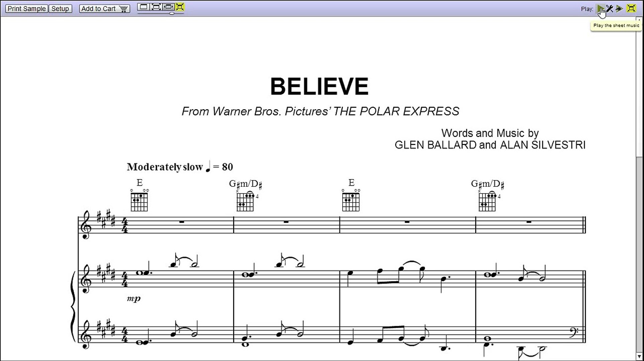Click the mp dynamic marking
This screenshot has height=361, width=644.
tap(134, 298)
